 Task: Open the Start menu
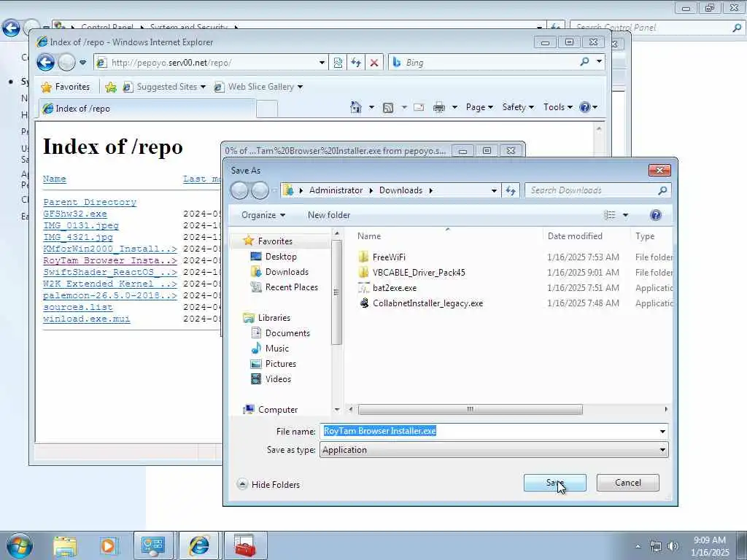19,545
